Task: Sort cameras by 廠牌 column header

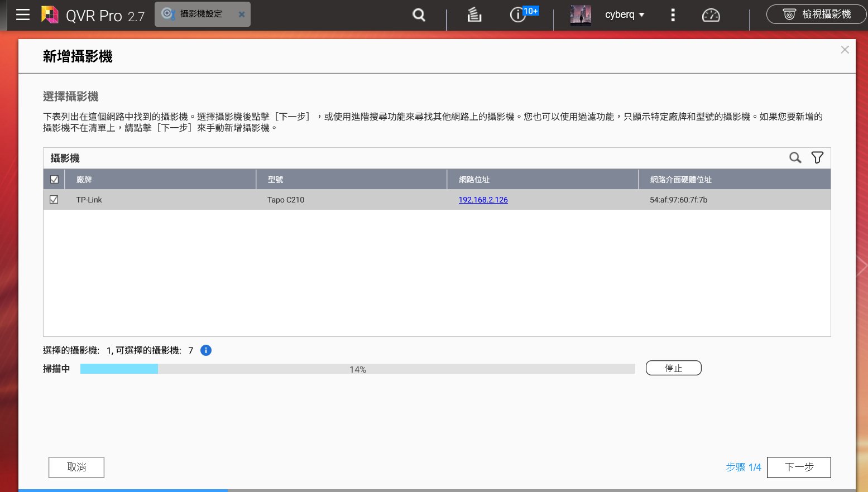Action: [x=84, y=180]
